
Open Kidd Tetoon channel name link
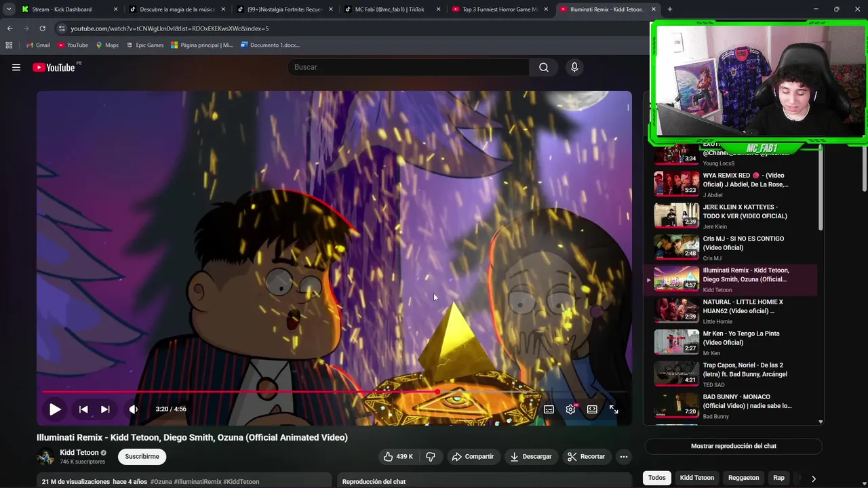(x=79, y=453)
